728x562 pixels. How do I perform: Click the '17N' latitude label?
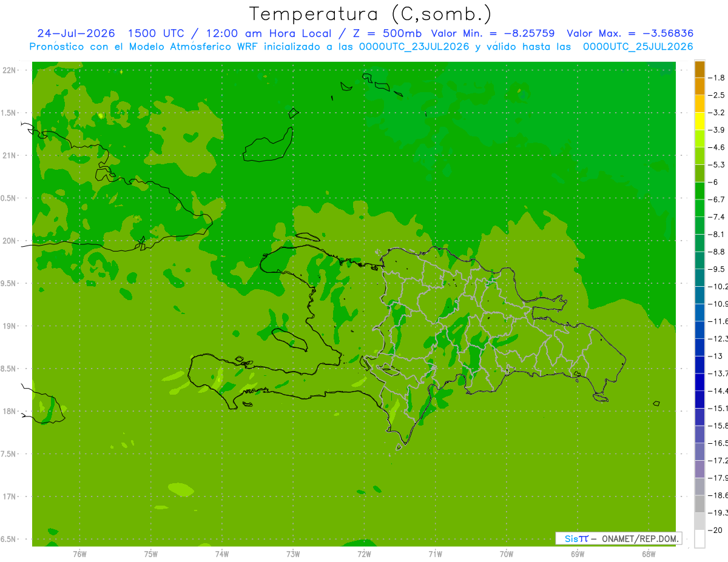9,497
